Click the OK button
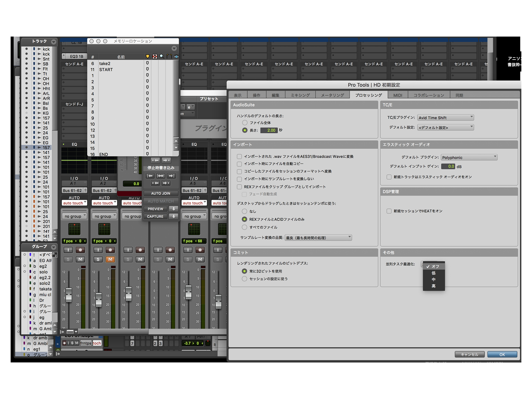532x399 pixels. click(x=502, y=354)
